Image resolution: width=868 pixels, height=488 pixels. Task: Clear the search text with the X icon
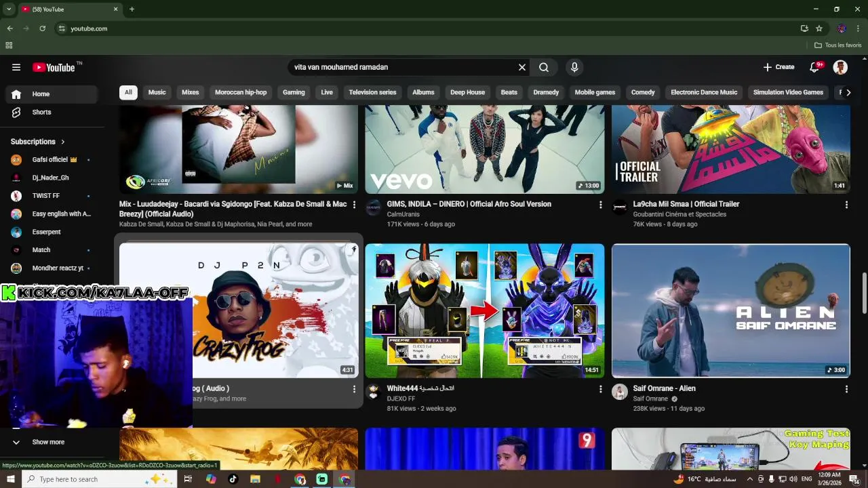[522, 67]
